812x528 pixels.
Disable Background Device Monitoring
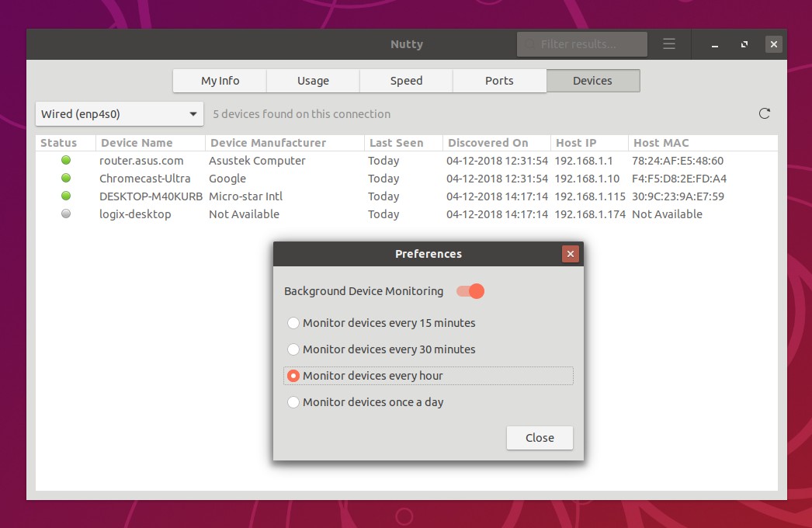(x=469, y=290)
